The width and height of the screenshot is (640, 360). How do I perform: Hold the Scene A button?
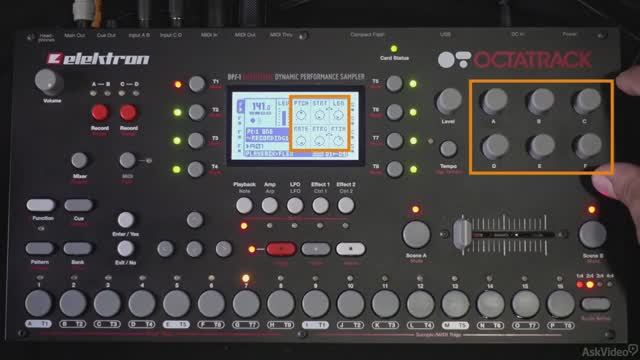click(416, 235)
